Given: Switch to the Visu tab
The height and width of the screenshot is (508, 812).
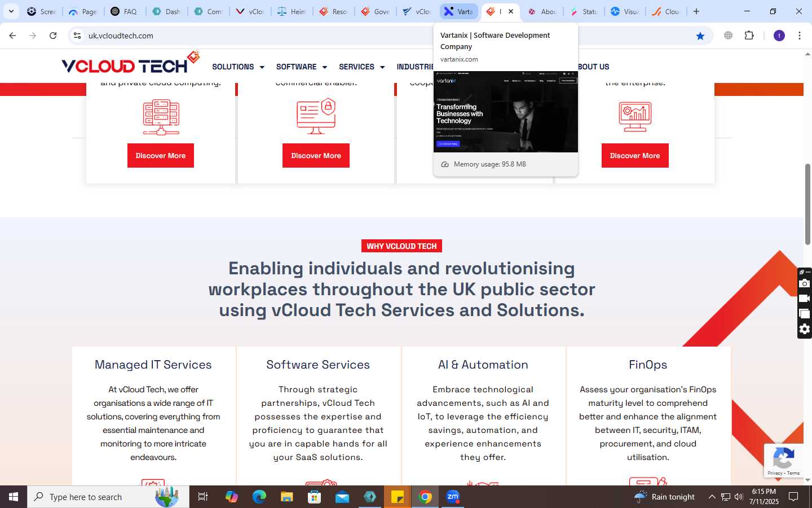Looking at the screenshot, I should [x=625, y=11].
